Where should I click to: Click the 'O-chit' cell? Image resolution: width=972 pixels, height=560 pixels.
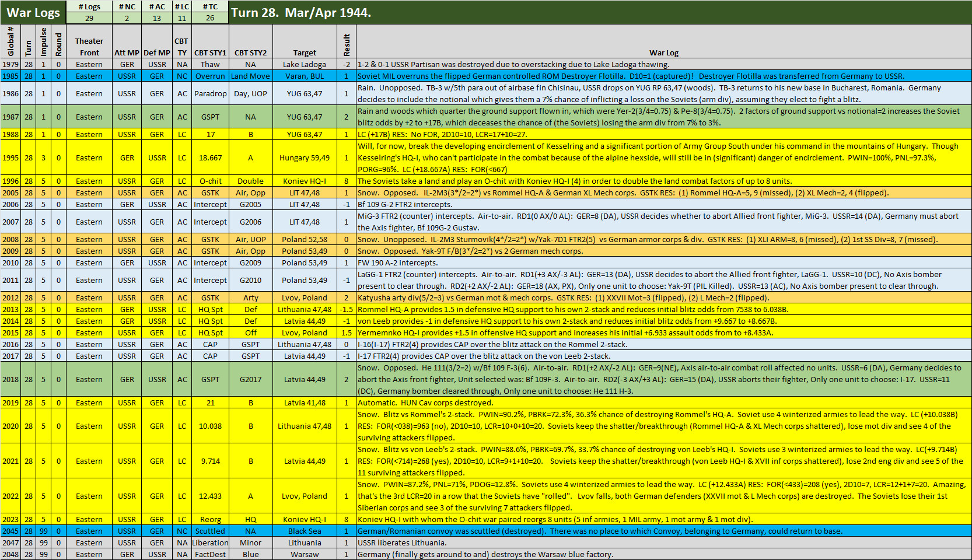pyautogui.click(x=210, y=181)
